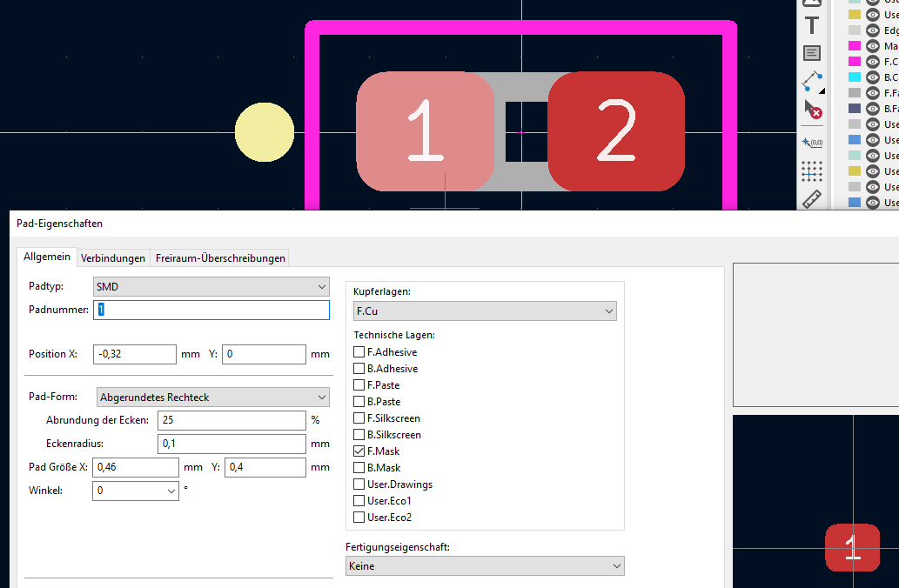The image size is (899, 588).
Task: Click the Padnummer input field
Action: point(211,310)
